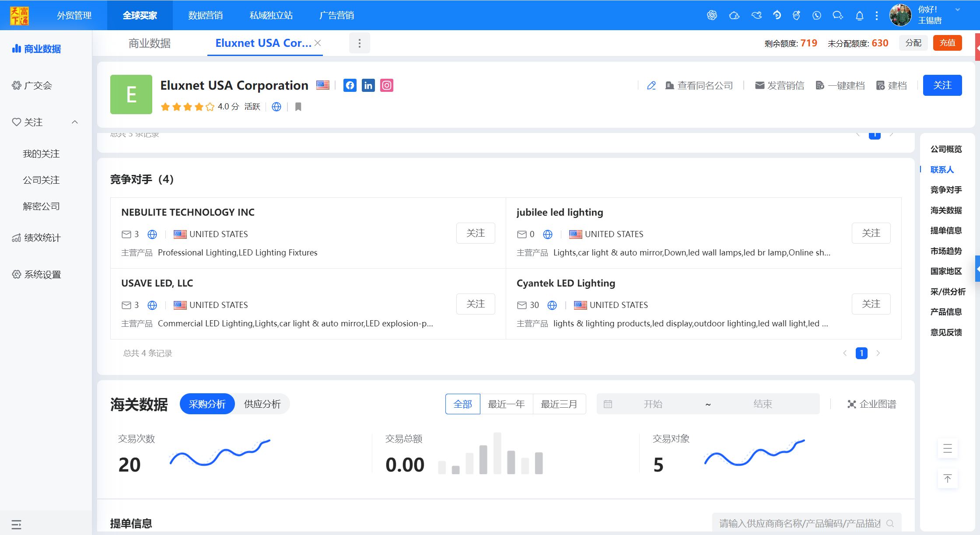Click 一键建档
Viewport: 980px width, 535px height.
point(840,86)
